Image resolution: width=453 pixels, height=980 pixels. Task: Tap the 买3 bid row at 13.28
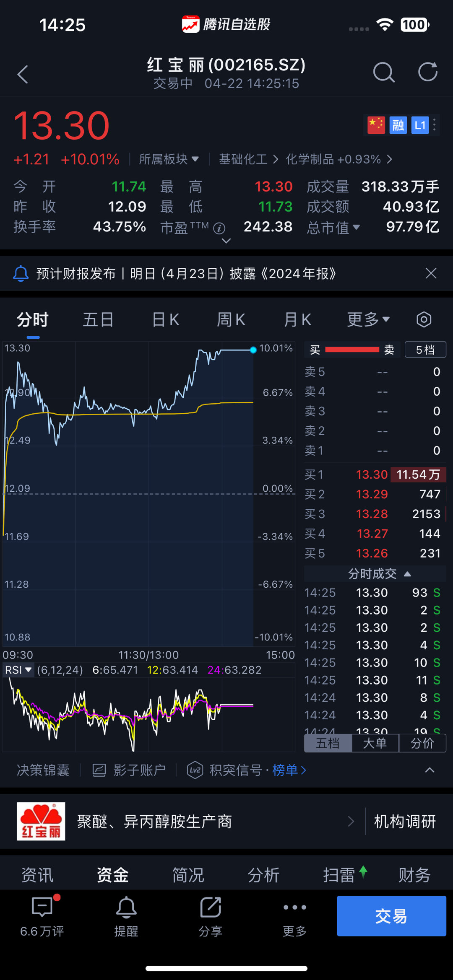[375, 514]
